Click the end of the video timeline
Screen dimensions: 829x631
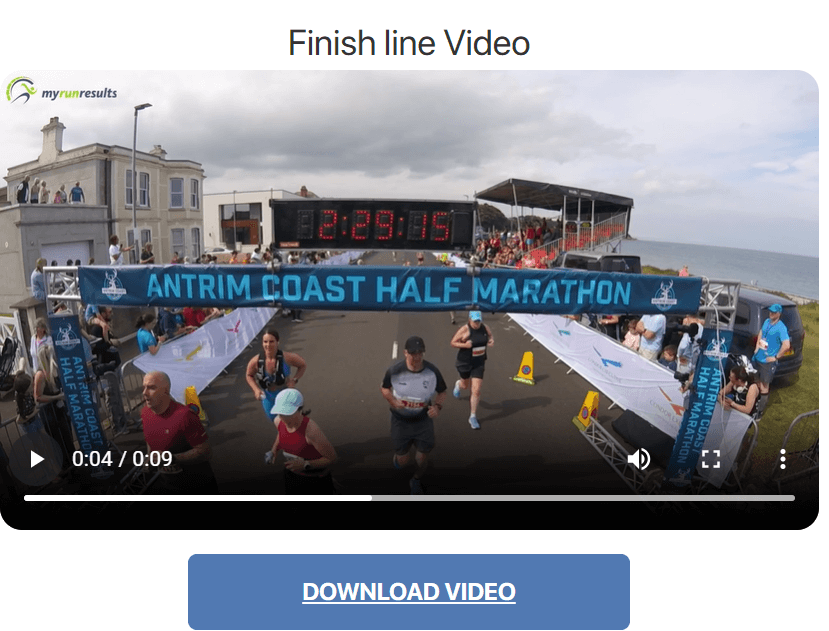pyautogui.click(x=793, y=498)
